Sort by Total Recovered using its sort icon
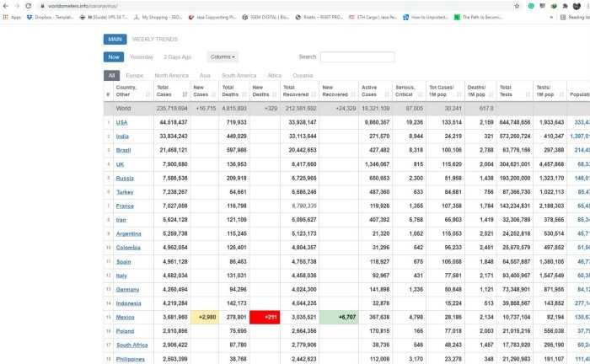This screenshot has width=590, height=364. (x=314, y=94)
